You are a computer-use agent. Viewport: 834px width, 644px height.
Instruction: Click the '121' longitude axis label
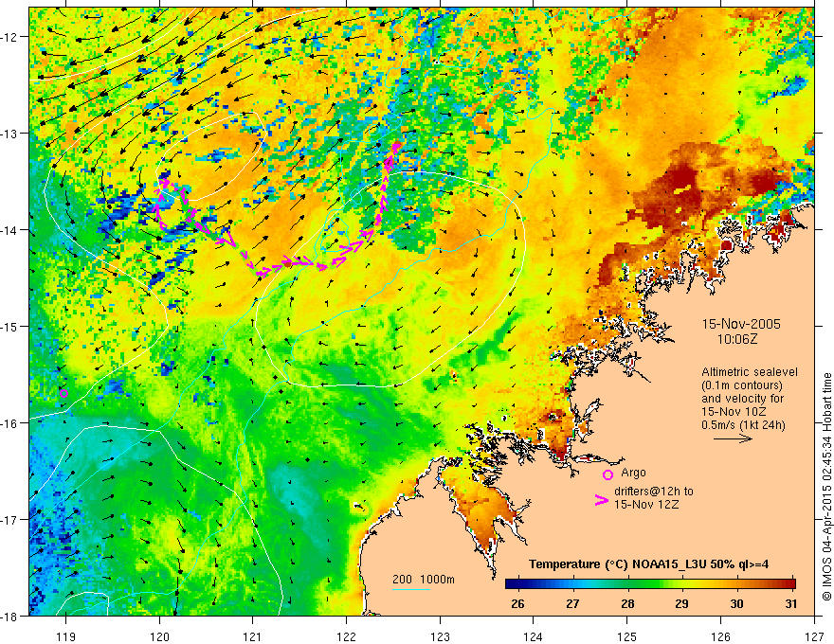point(252,636)
